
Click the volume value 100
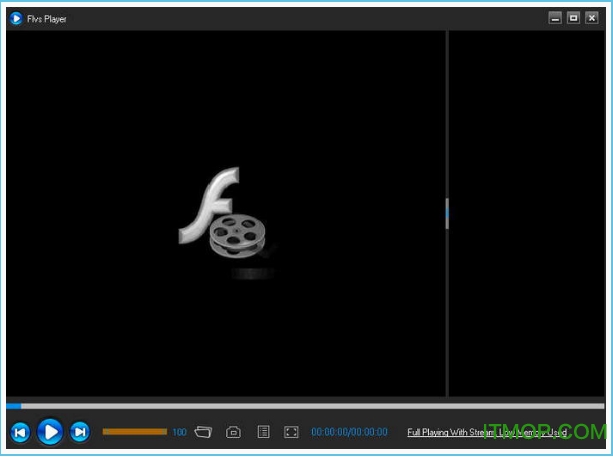tap(179, 432)
